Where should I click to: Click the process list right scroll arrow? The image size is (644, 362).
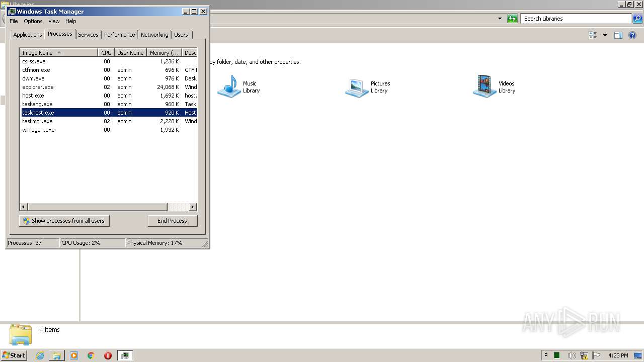coord(192,207)
